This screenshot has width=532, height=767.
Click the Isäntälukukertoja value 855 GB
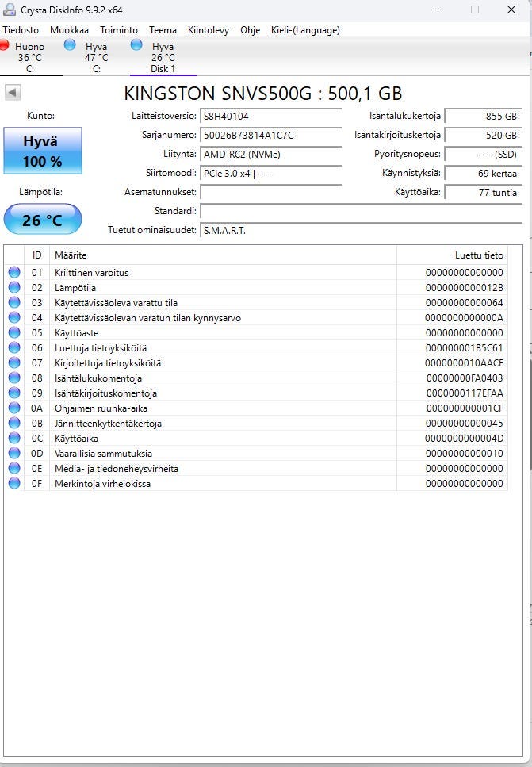(483, 117)
